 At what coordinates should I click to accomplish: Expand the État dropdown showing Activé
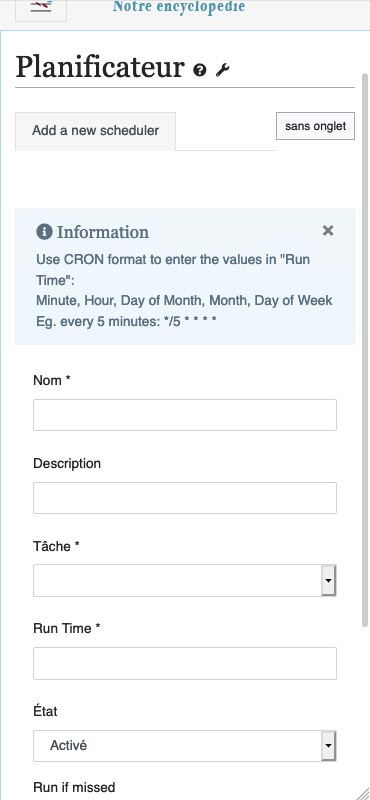(185, 746)
